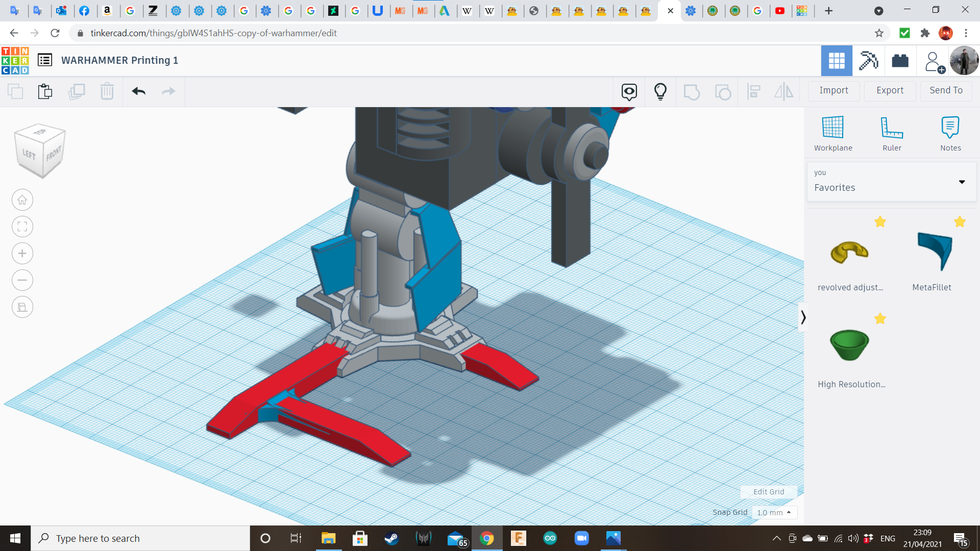Switch to 3D design grid view
Viewport: 980px width, 551px height.
[837, 61]
